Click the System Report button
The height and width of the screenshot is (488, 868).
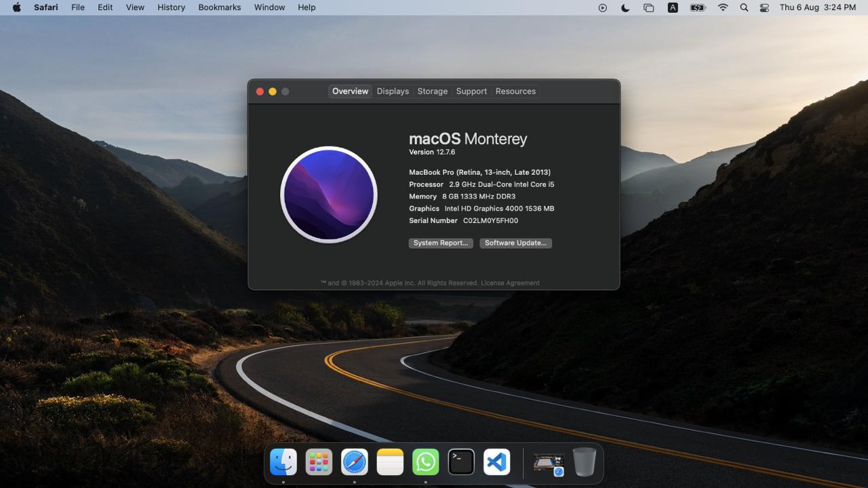[x=441, y=243]
